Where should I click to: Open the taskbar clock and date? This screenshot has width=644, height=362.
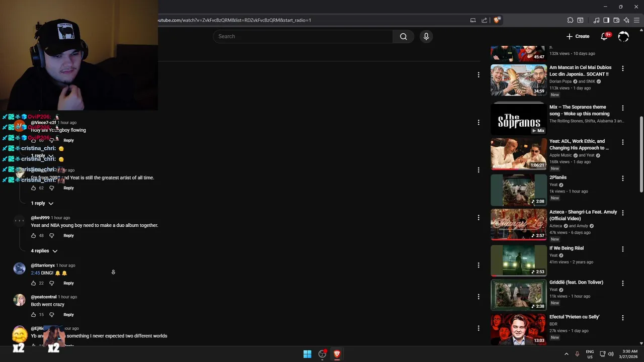click(628, 354)
